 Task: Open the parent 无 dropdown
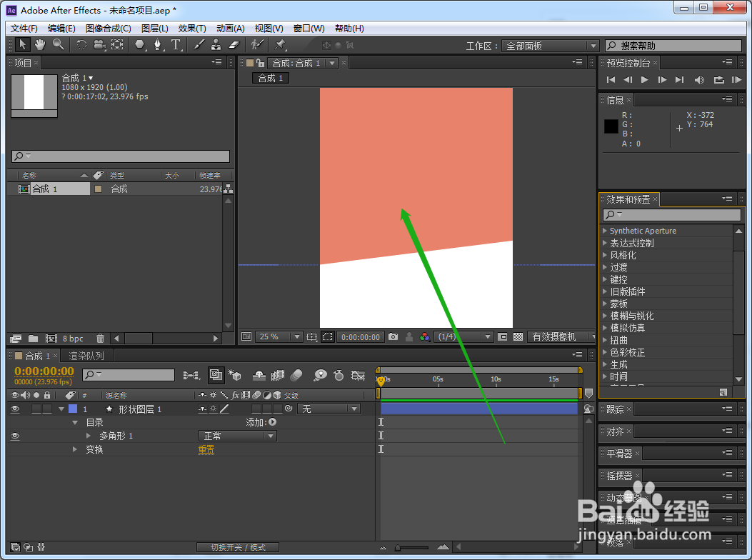tap(329, 409)
